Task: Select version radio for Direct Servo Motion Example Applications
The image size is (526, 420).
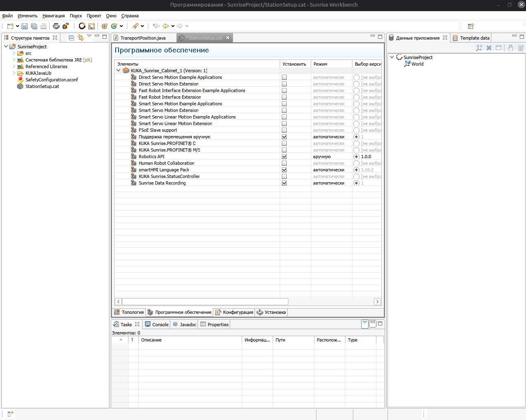Action: point(356,77)
